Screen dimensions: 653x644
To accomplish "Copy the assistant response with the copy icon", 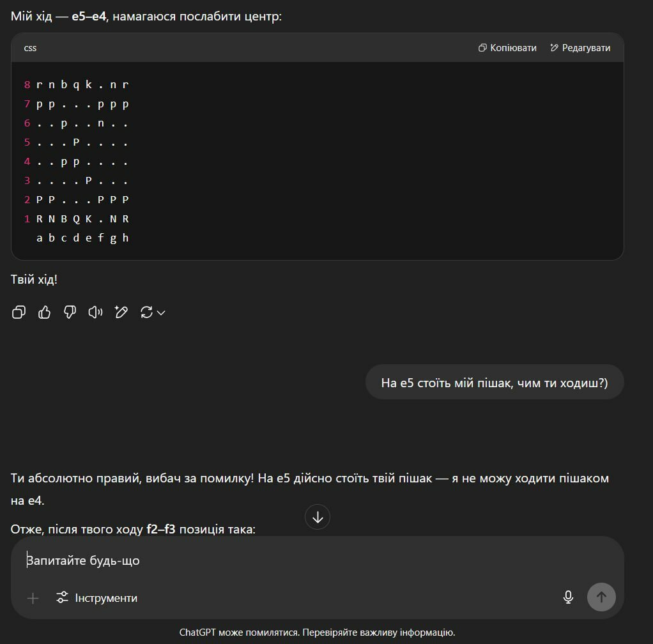I will (x=19, y=312).
